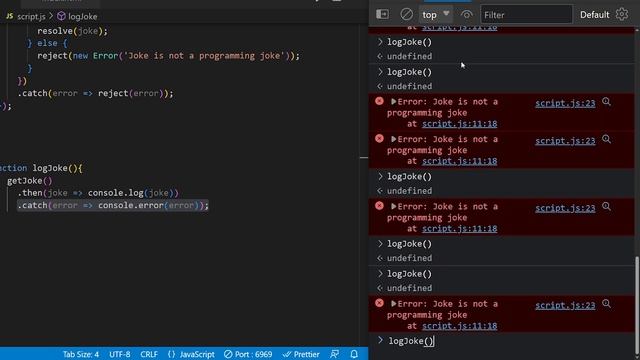
Task: Click the JS file icon in breadcrumb
Action: [10, 16]
